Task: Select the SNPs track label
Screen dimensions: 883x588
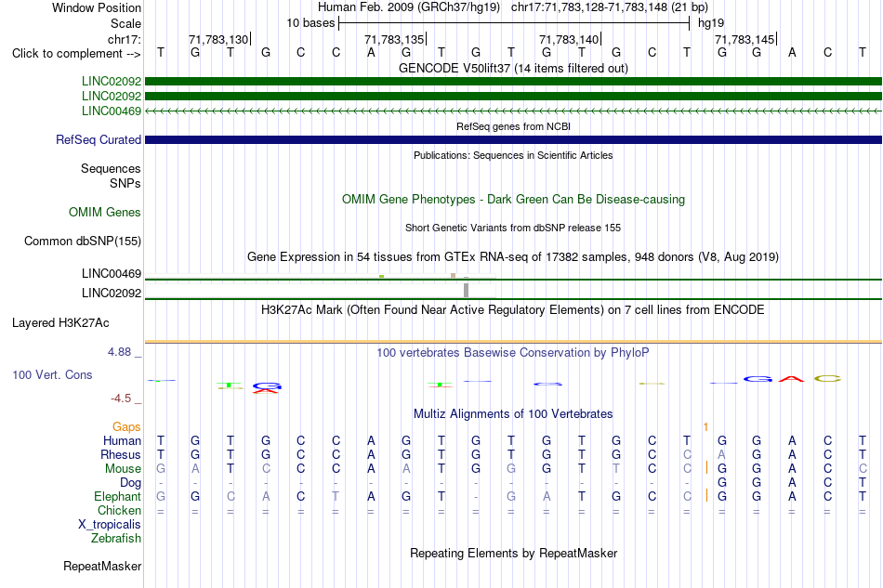Action: [125, 183]
